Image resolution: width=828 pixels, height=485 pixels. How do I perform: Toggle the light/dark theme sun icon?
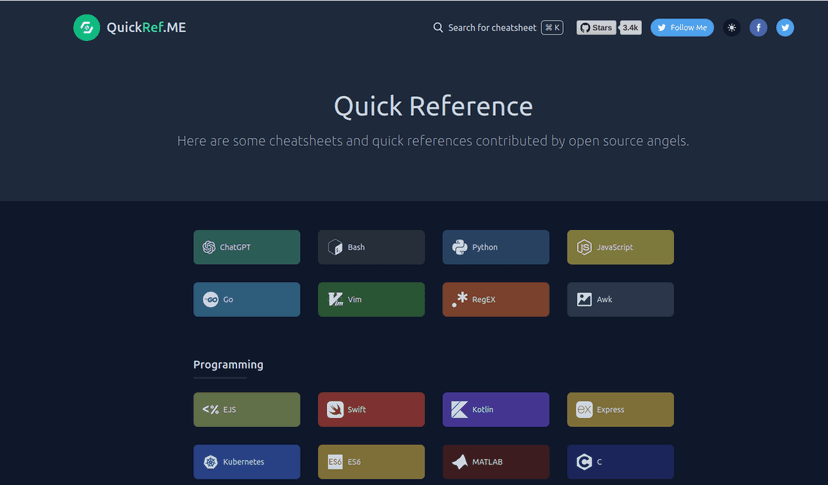(732, 27)
